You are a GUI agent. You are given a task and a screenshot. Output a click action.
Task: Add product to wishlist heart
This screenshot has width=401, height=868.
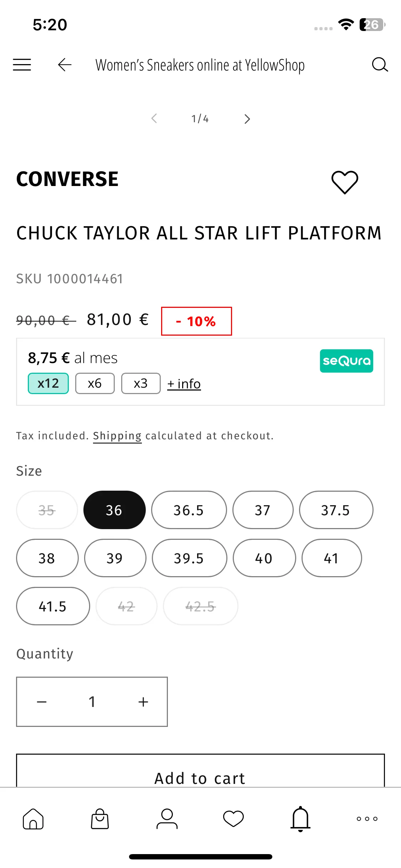[x=345, y=182]
